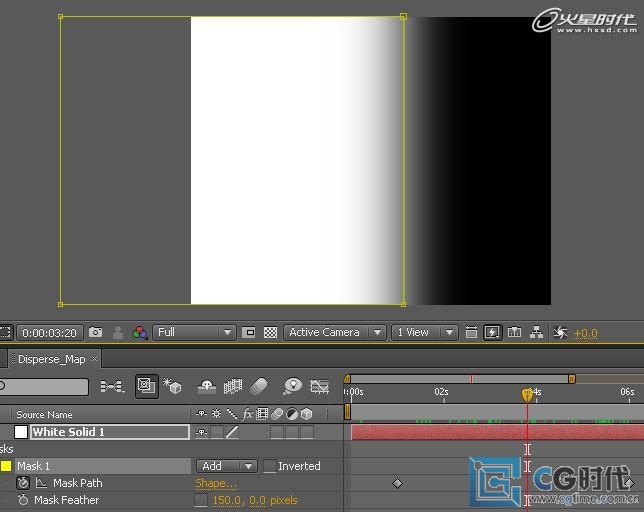Select the first Mask Path keyframe diamond
The image size is (644, 512).
click(397, 483)
